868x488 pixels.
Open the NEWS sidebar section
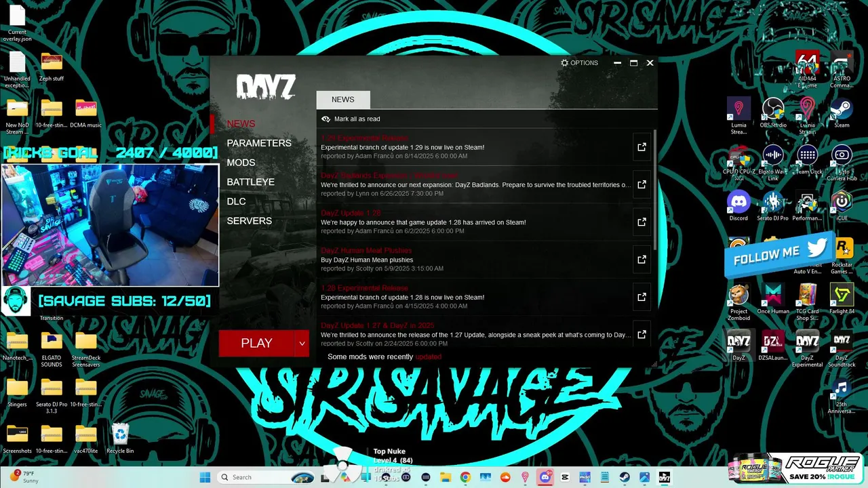point(241,124)
